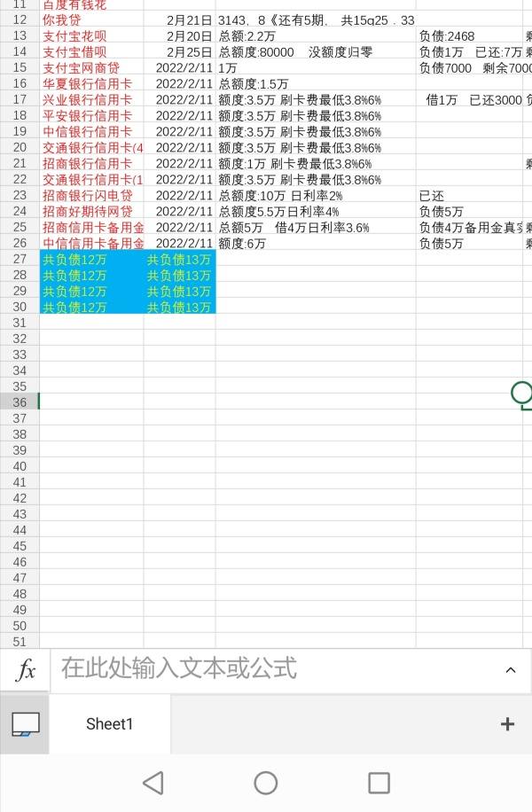The height and width of the screenshot is (812, 532).
Task: Select the cell 总额度5.5万日利率4%
Action: [x=316, y=211]
